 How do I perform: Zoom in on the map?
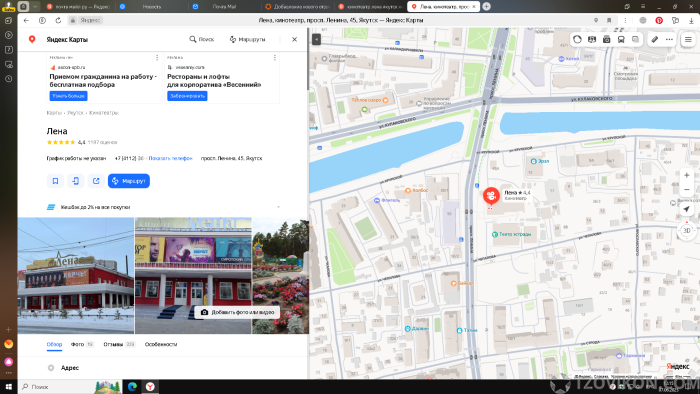pyautogui.click(x=687, y=175)
